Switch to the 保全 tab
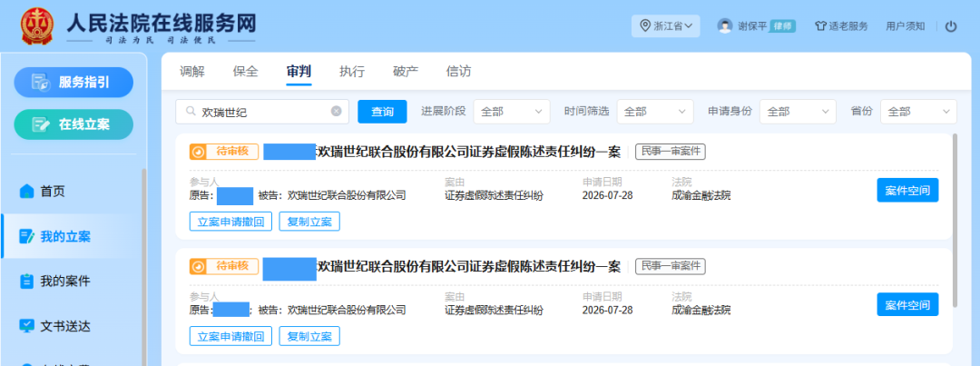Screen dimensions: 980x366 tap(245, 72)
